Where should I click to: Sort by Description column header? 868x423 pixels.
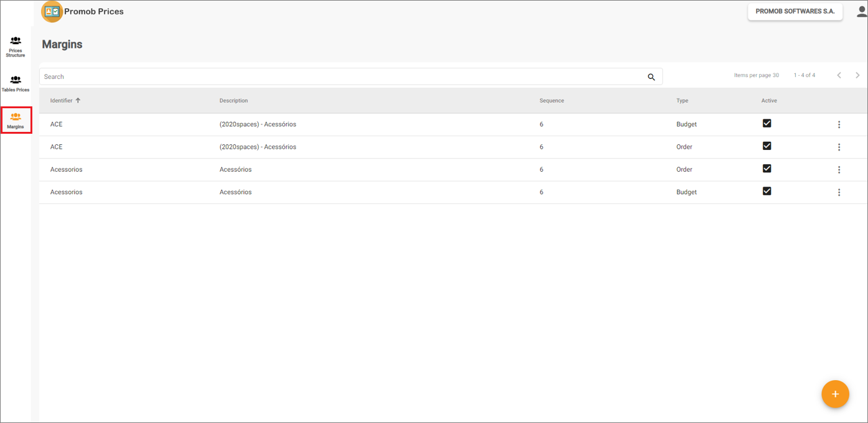234,101
